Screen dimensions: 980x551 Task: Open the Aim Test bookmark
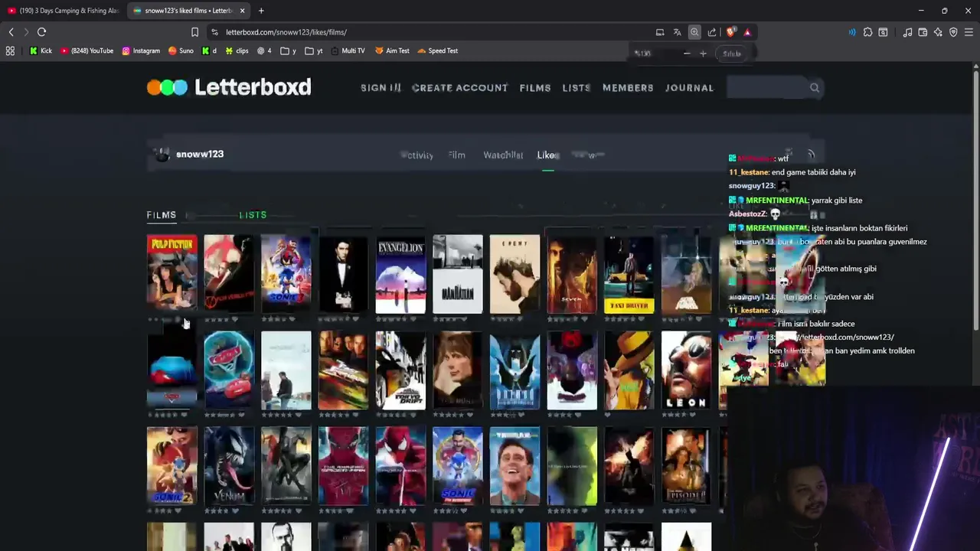392,51
